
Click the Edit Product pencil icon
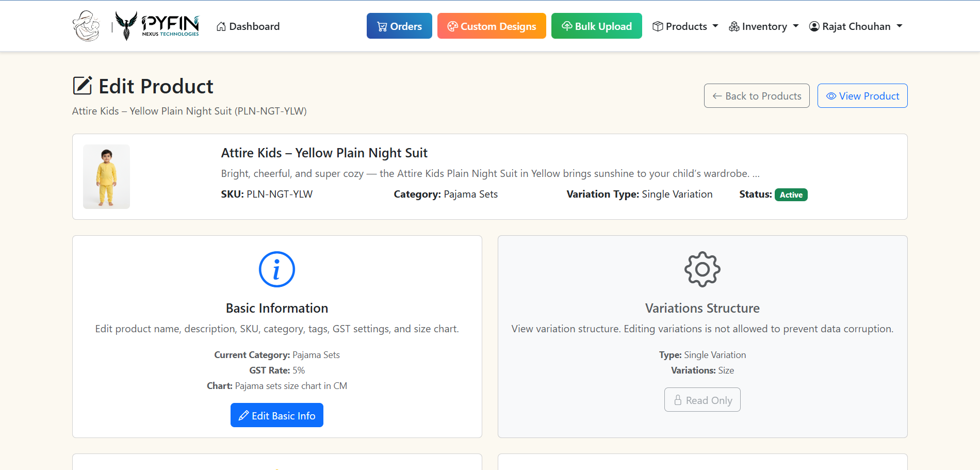tap(83, 86)
